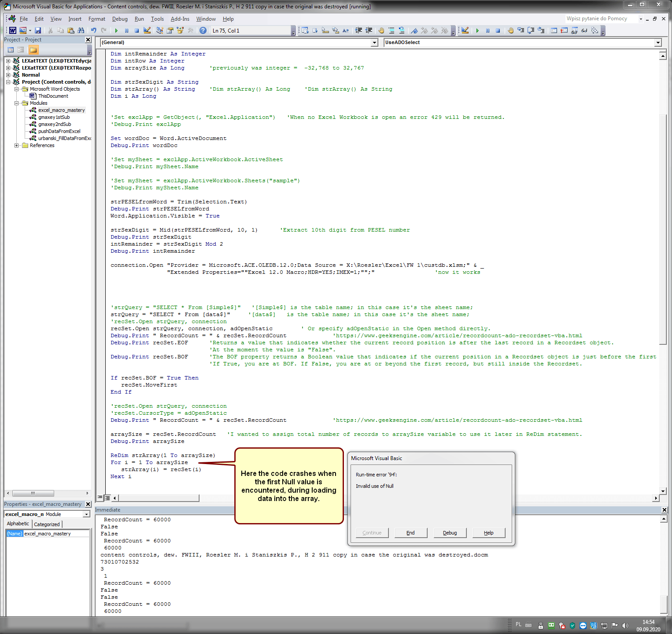
Task: Open the Tools menu
Action: click(157, 19)
